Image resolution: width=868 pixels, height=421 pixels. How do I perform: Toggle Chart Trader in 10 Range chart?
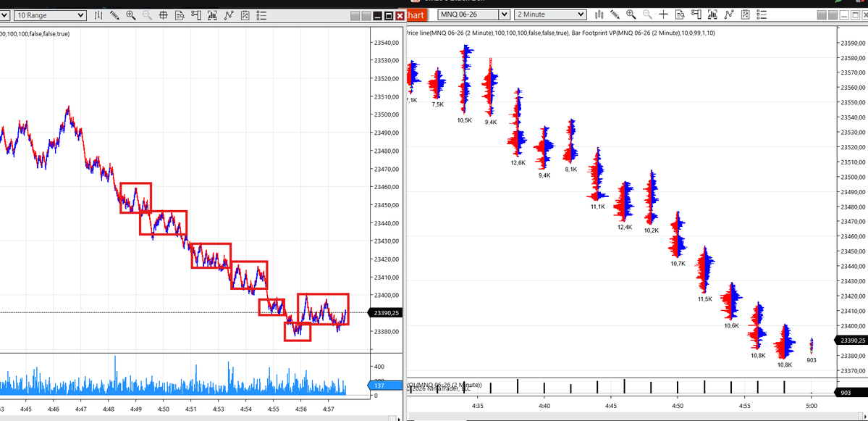pos(196,15)
